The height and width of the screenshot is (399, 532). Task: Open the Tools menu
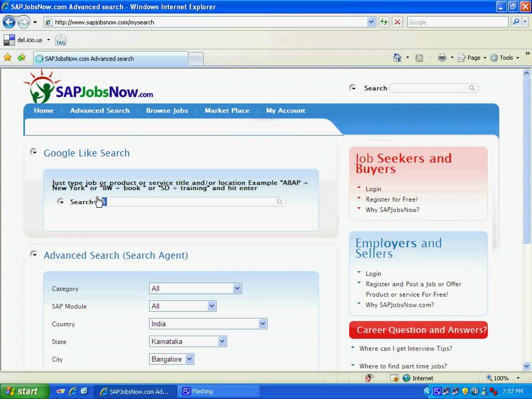pos(505,58)
